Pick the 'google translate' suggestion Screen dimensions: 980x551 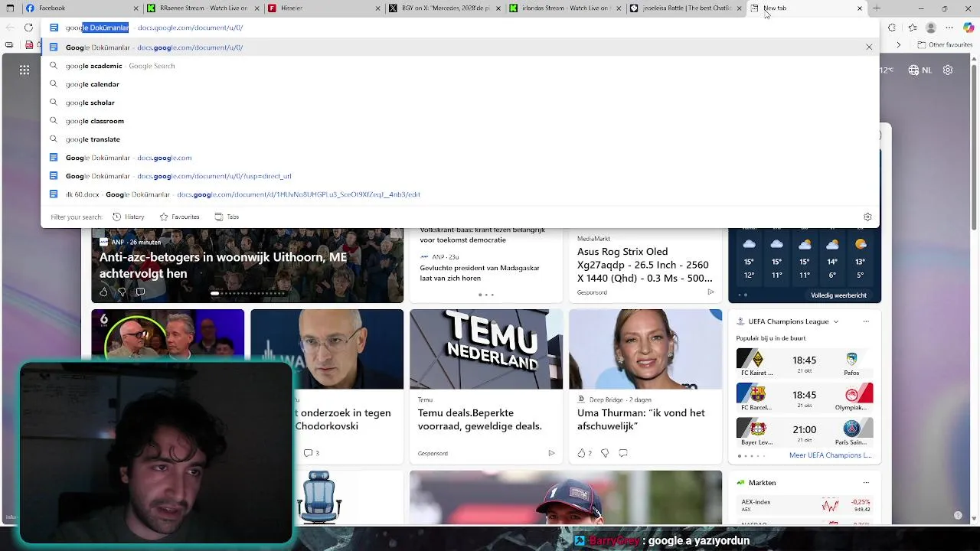[459, 139]
